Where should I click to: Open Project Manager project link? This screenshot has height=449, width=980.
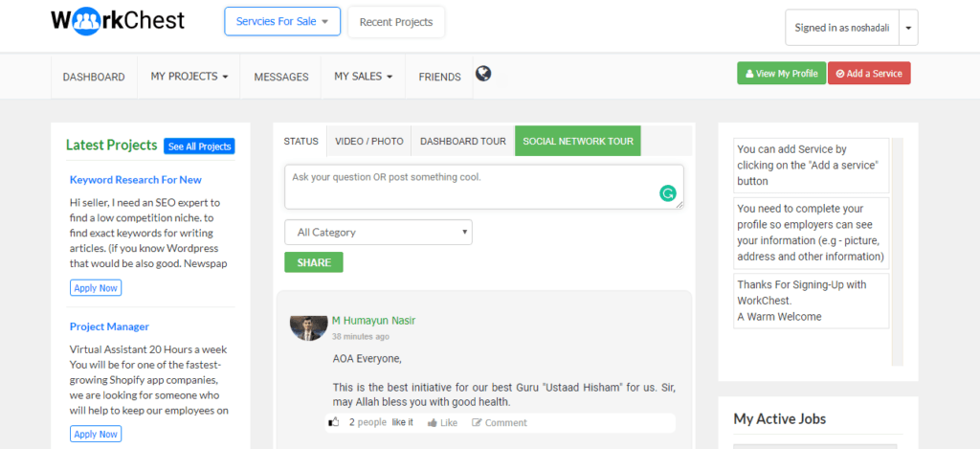point(109,326)
